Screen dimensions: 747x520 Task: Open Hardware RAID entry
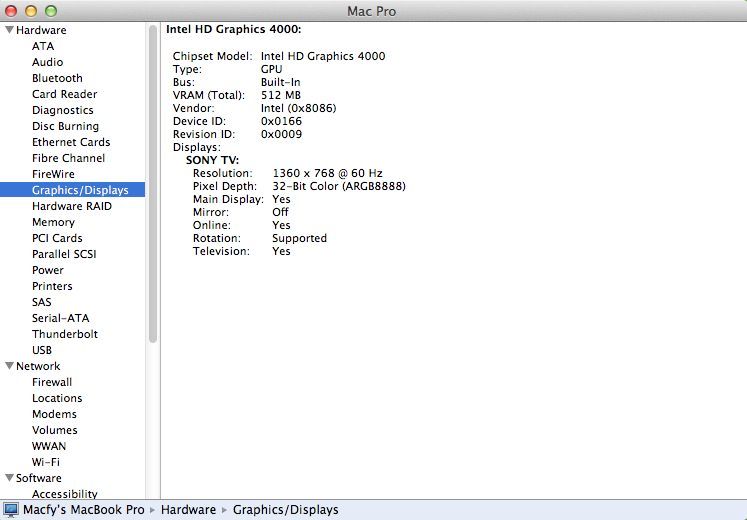point(71,206)
